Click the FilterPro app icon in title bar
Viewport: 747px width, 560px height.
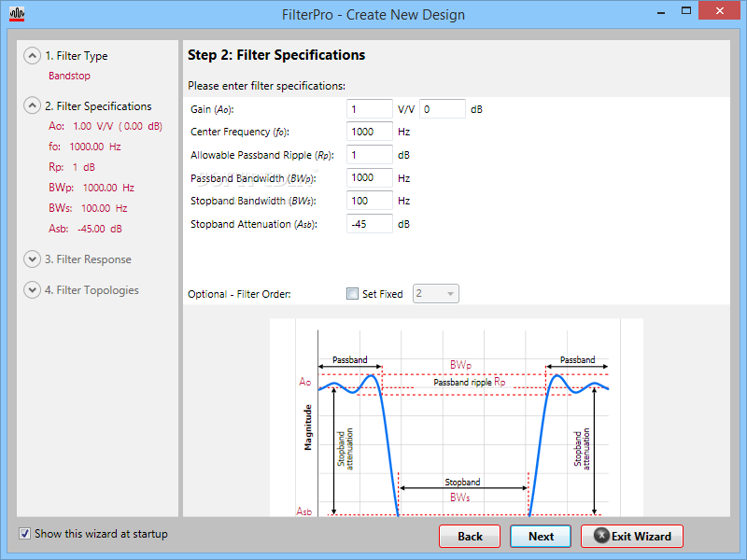[x=17, y=14]
